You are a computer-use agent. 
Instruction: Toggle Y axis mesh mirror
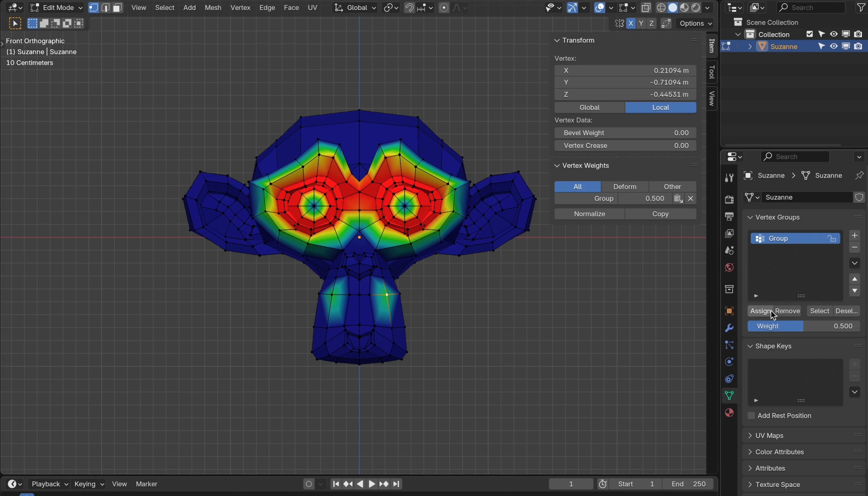coord(641,23)
